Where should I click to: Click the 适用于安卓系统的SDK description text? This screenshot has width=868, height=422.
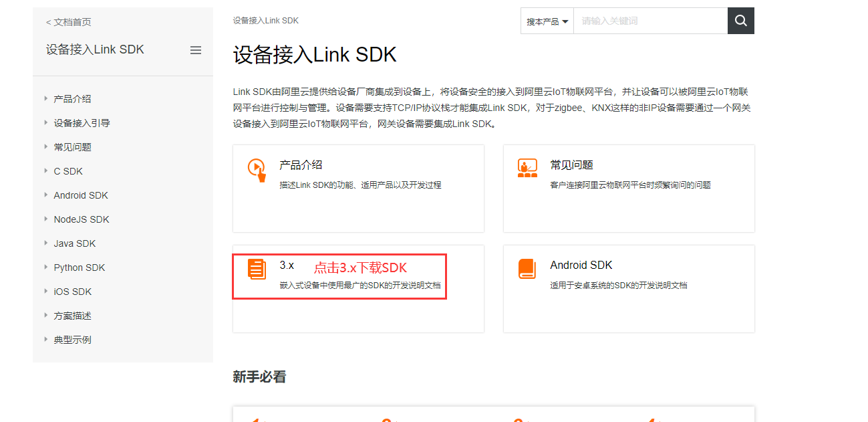tap(618, 286)
